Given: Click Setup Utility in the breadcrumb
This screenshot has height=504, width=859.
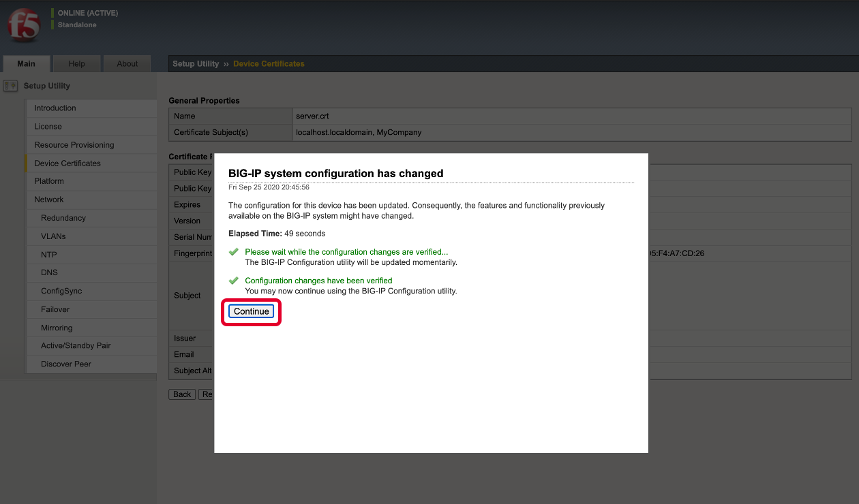Looking at the screenshot, I should (196, 63).
